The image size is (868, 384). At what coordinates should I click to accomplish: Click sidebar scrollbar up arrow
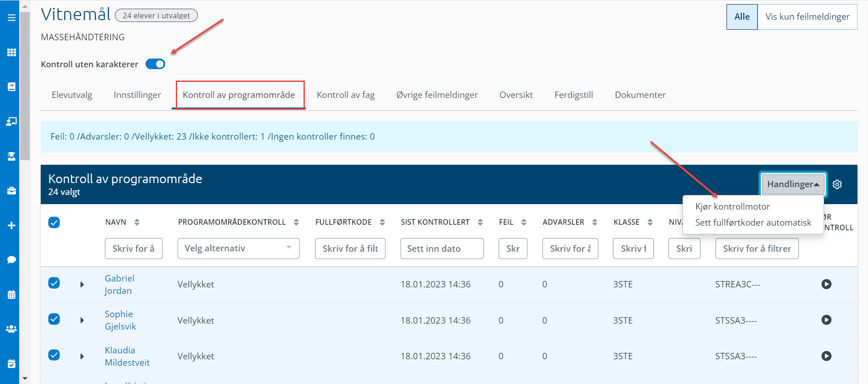click(25, 6)
